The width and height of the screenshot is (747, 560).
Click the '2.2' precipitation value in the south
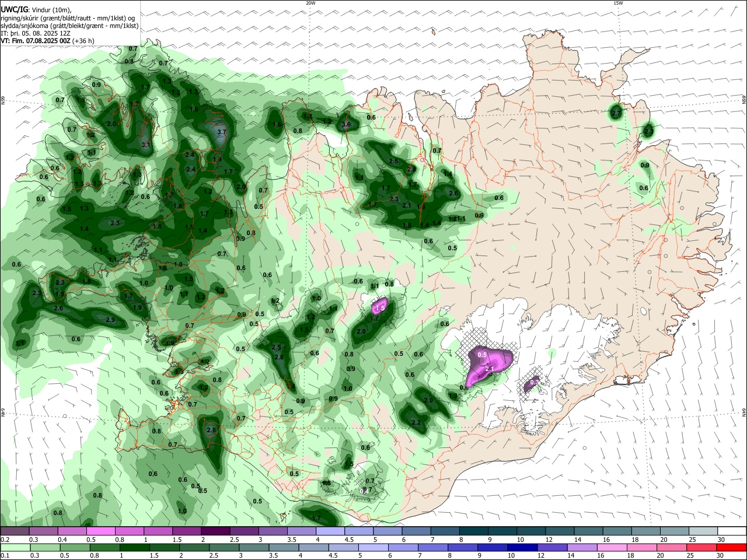pos(416,423)
